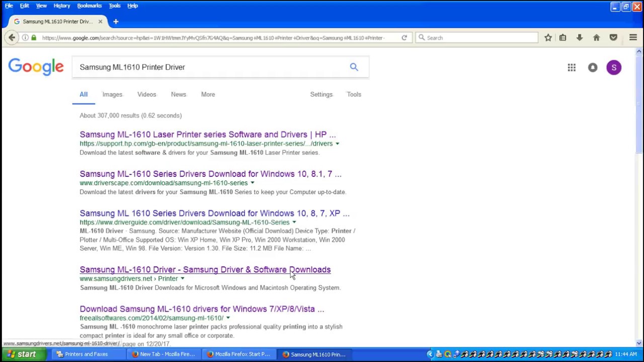
Task: Expand dropdown arrow beside samsungdrivers.net URL
Action: [x=182, y=279]
